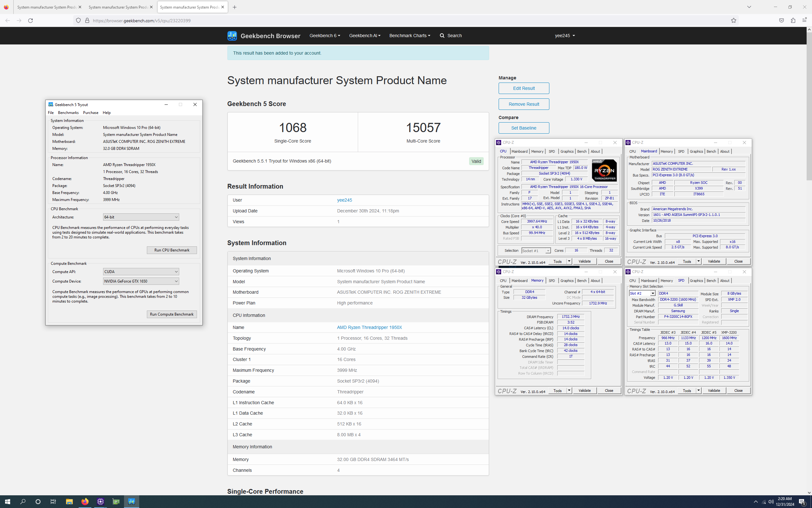812x508 pixels.
Task: Open AMD Ryzen Threadripper 1950X link
Action: point(370,328)
